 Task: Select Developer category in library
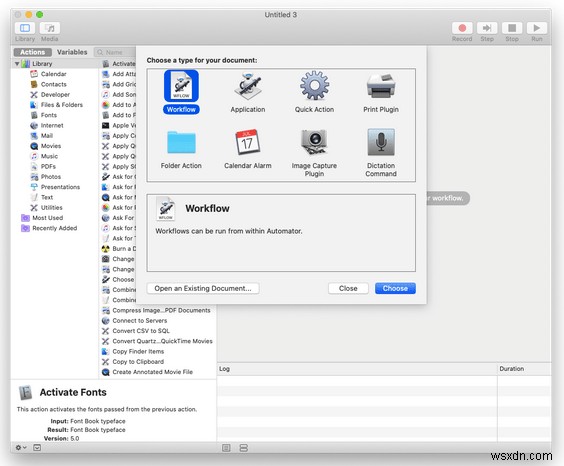point(55,95)
